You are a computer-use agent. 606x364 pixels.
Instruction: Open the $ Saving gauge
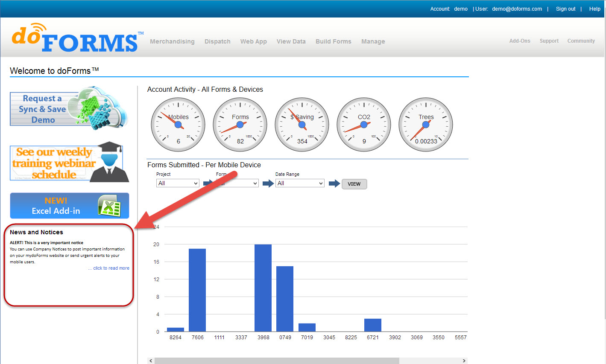[302, 125]
